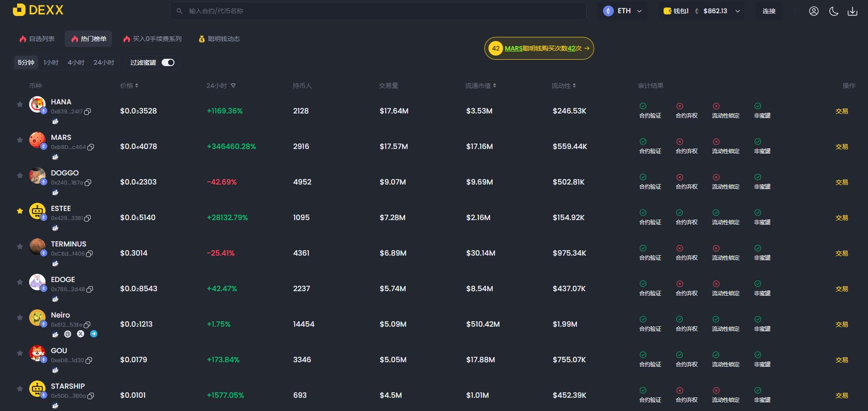Viewport: 868px width, 411px height.
Task: Open zero-fee buy series tab
Action: [x=152, y=39]
